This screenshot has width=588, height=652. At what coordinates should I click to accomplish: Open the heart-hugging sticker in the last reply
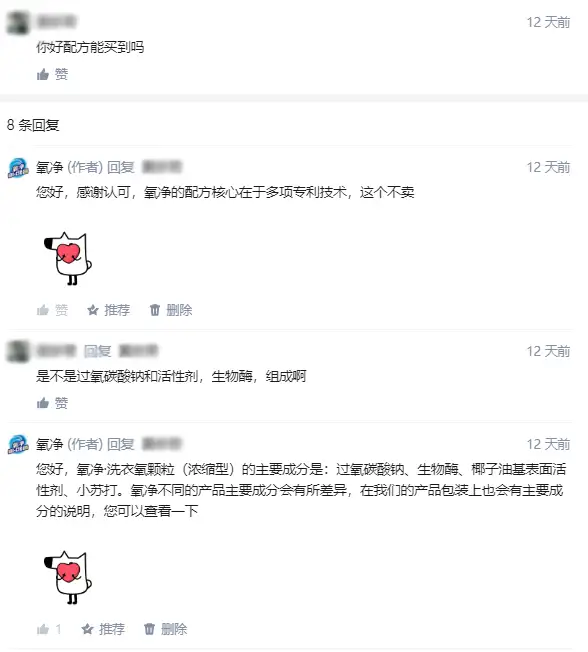point(68,577)
